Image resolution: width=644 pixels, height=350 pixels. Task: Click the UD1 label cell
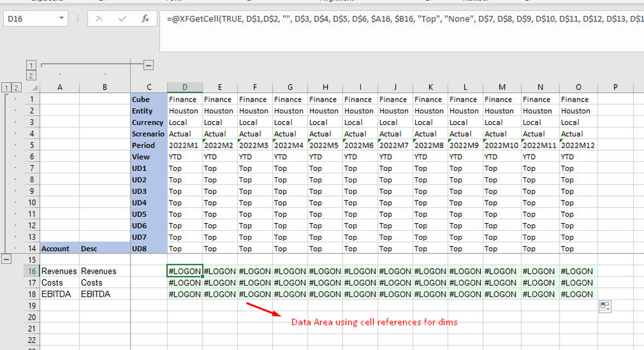[149, 168]
